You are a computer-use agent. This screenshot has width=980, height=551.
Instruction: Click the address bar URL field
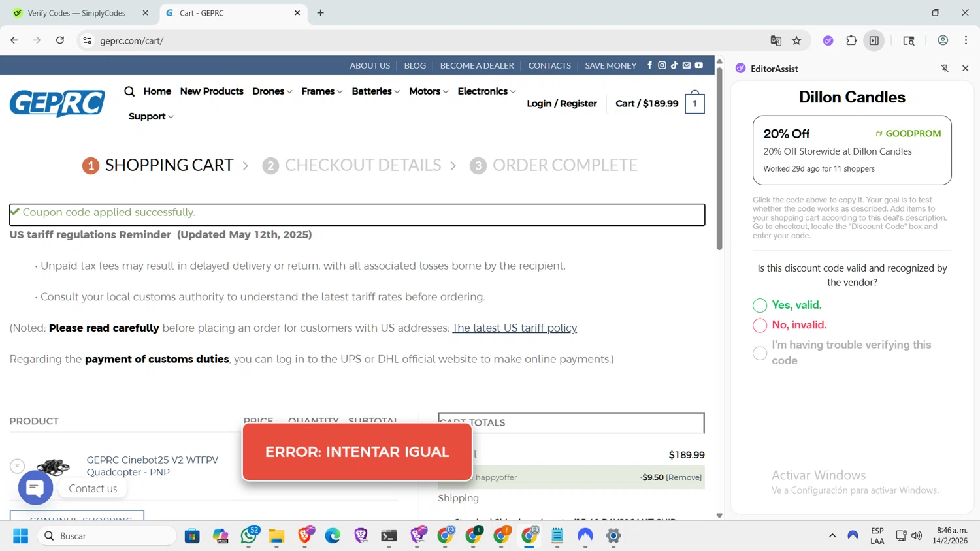click(x=431, y=40)
